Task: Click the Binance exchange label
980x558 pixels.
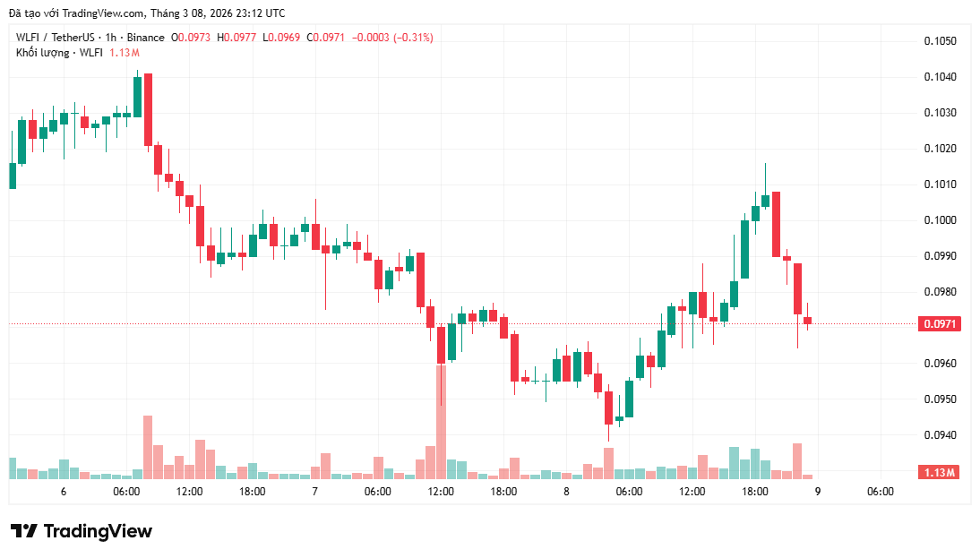Action: (x=145, y=38)
